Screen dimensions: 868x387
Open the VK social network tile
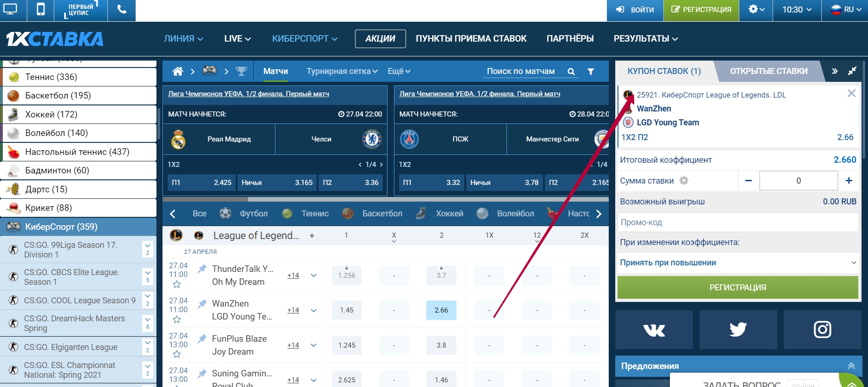coord(654,330)
